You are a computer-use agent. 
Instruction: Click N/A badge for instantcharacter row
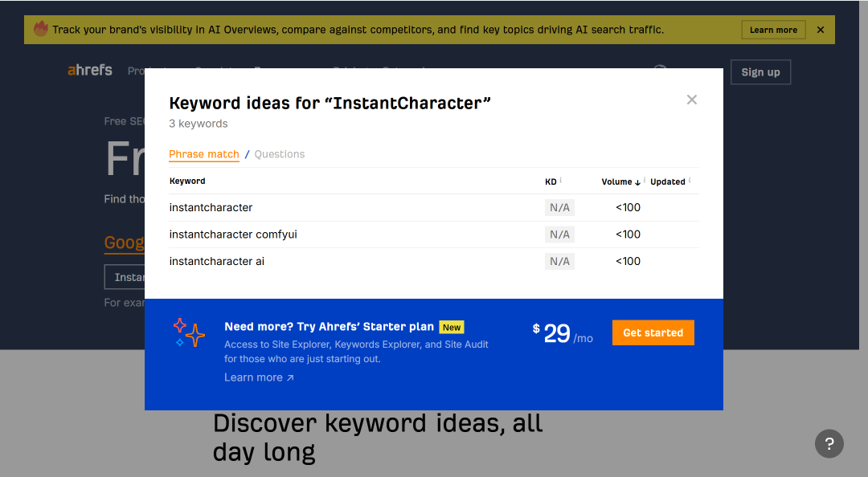point(559,207)
